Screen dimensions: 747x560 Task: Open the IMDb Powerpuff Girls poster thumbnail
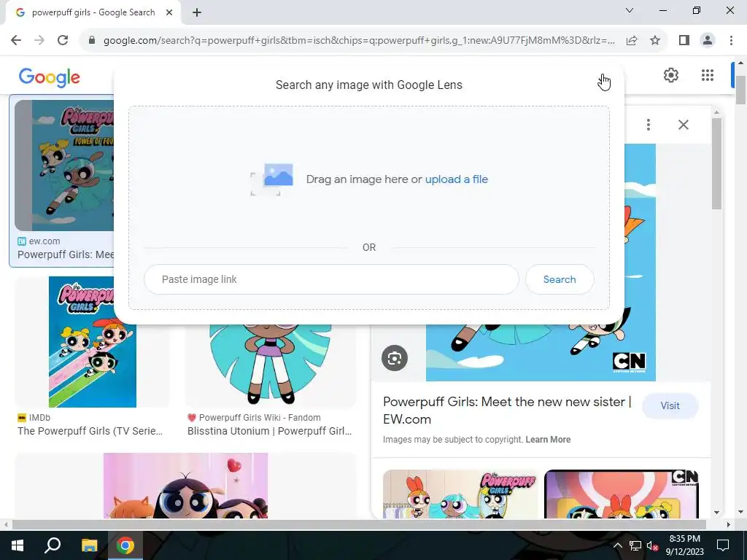(x=93, y=342)
